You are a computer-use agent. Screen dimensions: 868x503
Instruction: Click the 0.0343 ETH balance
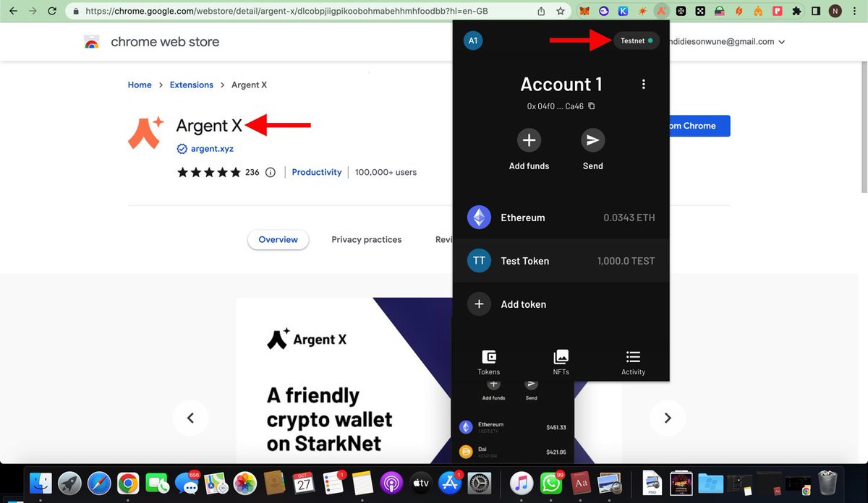(x=629, y=218)
